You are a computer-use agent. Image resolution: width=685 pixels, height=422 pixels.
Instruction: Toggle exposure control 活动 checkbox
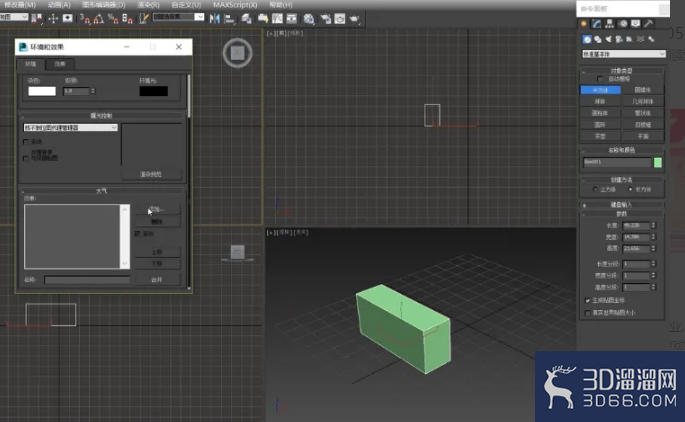[26, 142]
